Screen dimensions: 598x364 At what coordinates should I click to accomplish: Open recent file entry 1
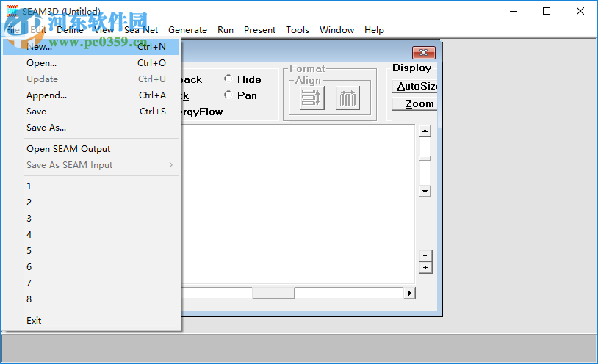[91, 186]
